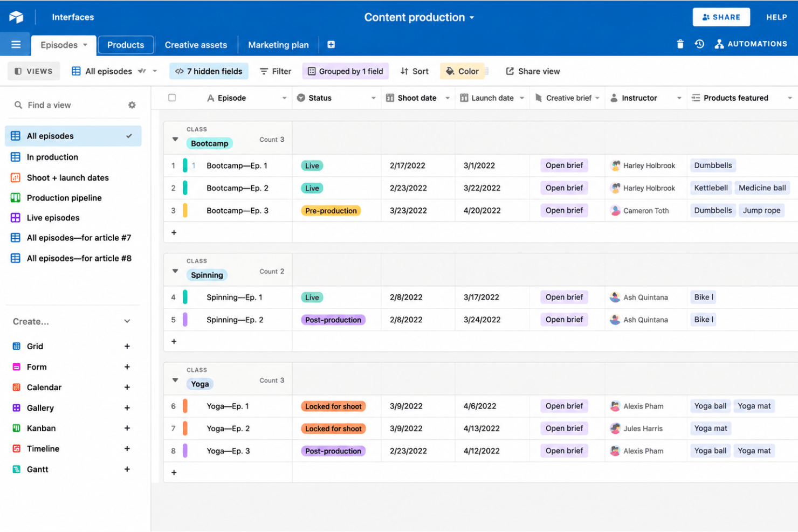The height and width of the screenshot is (532, 798).
Task: Click the search icon in Find a view
Action: click(18, 105)
